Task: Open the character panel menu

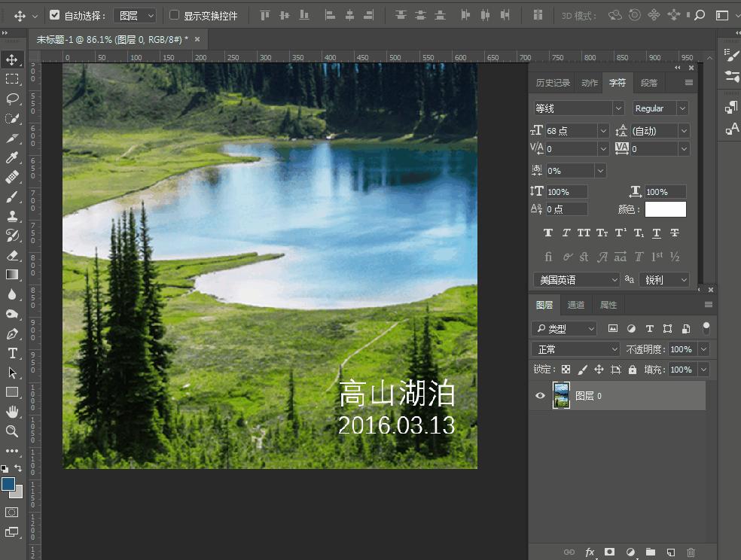Action: 689,83
